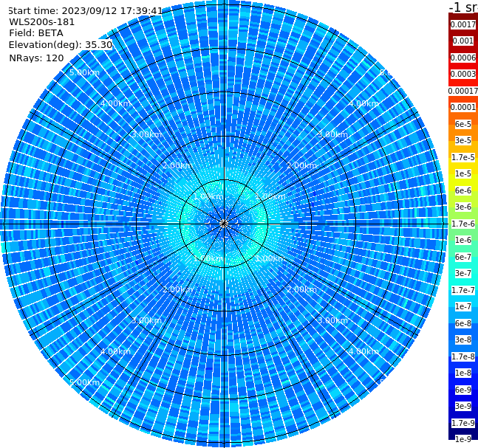
Task: Select the 6e-9 colorbar tick
Action: [463, 390]
